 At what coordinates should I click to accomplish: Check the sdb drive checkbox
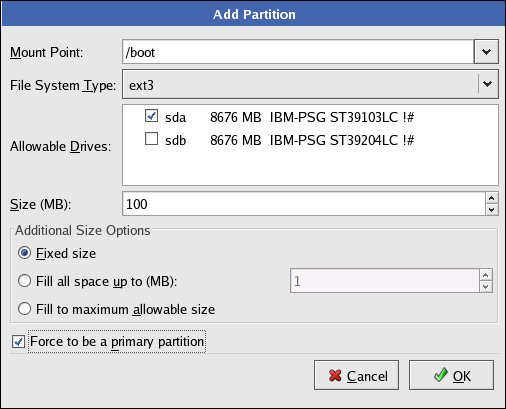[151, 139]
